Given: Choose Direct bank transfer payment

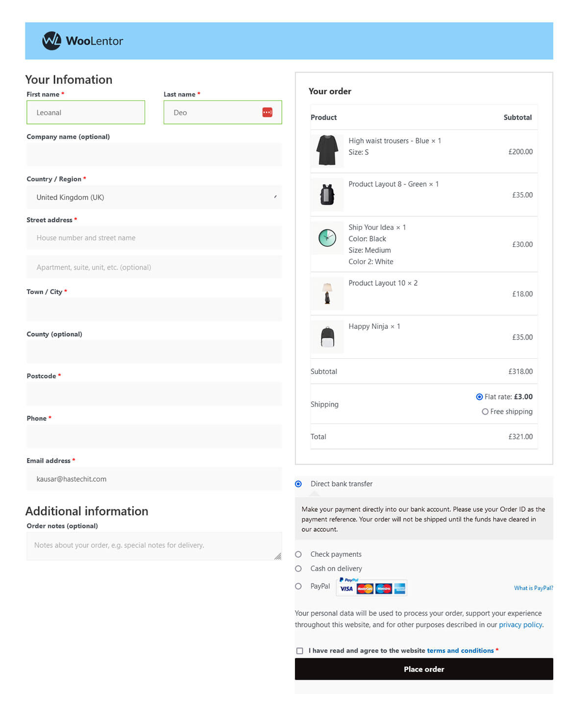Looking at the screenshot, I should pyautogui.click(x=298, y=484).
